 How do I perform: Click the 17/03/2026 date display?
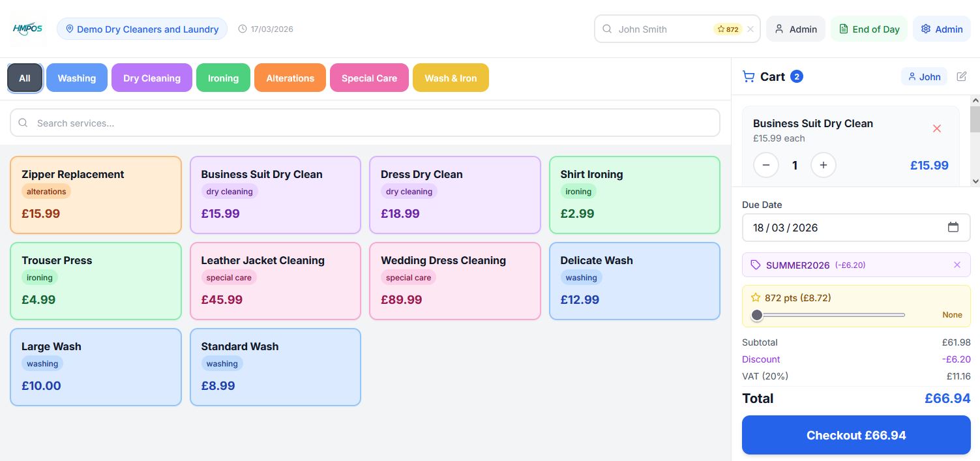click(x=266, y=29)
